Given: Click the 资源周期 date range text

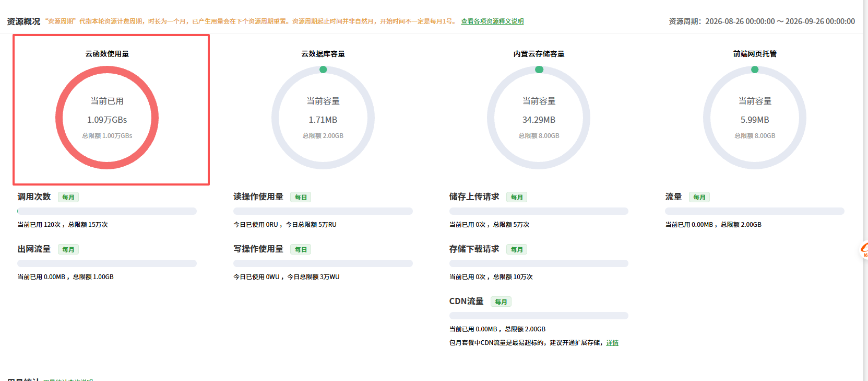Looking at the screenshot, I should coord(762,21).
